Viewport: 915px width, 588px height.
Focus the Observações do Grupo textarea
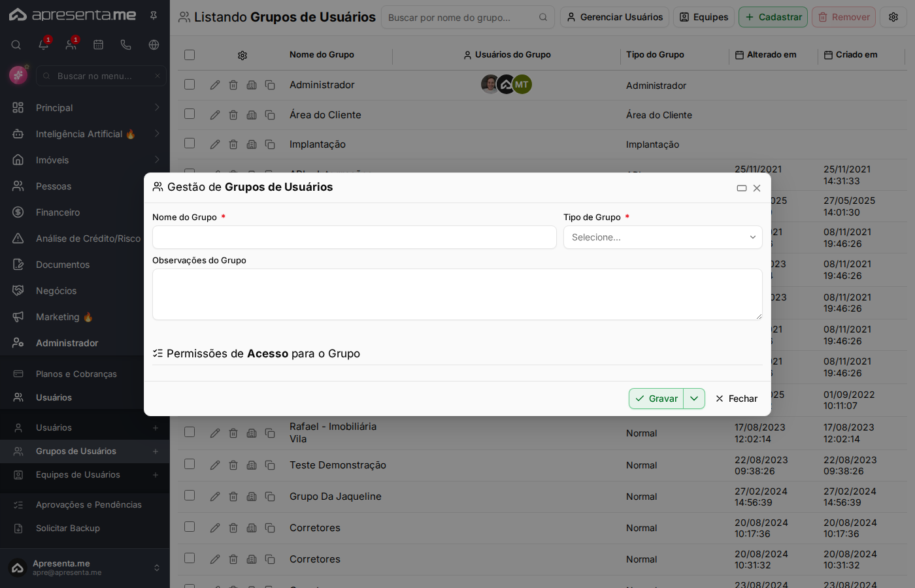click(x=457, y=295)
